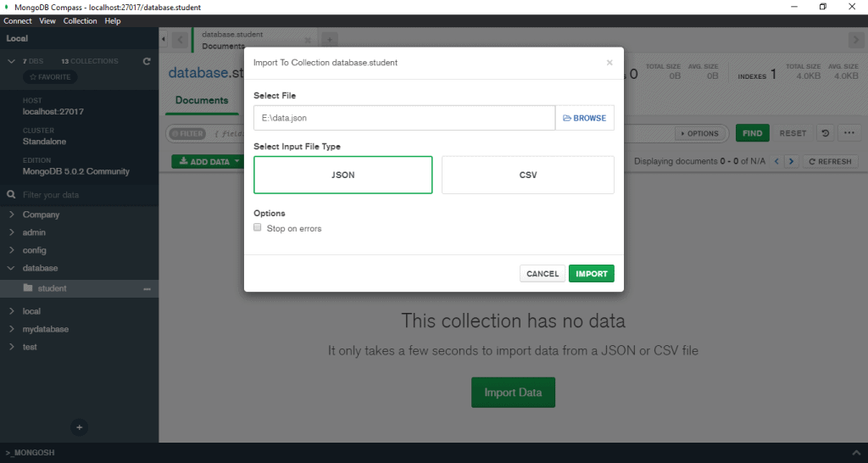868x463 pixels.
Task: Enable the Stop on errors checkbox
Action: click(x=258, y=227)
